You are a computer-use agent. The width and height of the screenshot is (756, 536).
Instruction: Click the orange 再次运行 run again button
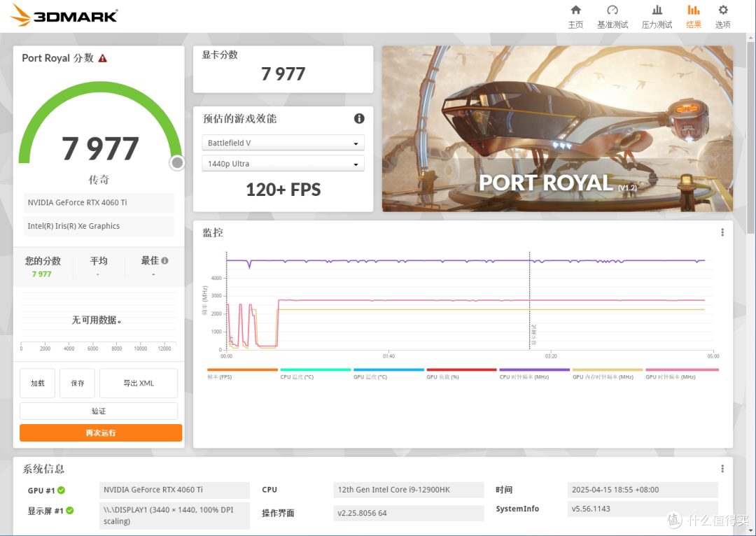pyautogui.click(x=101, y=433)
